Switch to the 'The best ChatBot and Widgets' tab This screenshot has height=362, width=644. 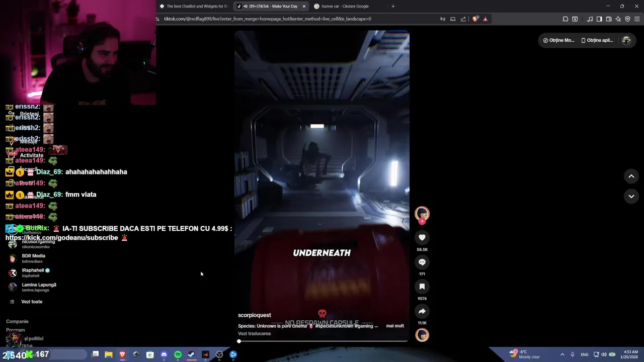tap(194, 6)
